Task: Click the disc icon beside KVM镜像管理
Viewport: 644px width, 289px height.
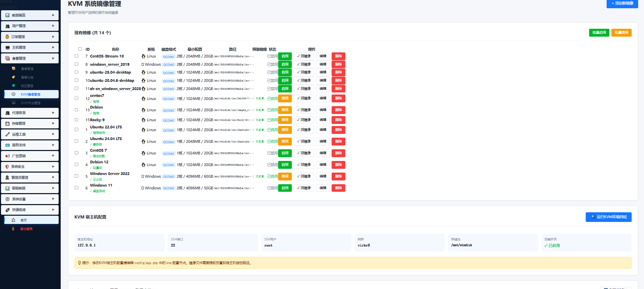Action: (x=14, y=94)
